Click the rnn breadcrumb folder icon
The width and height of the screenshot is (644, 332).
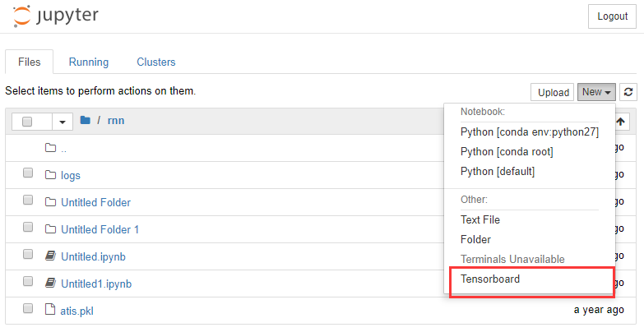pos(85,121)
